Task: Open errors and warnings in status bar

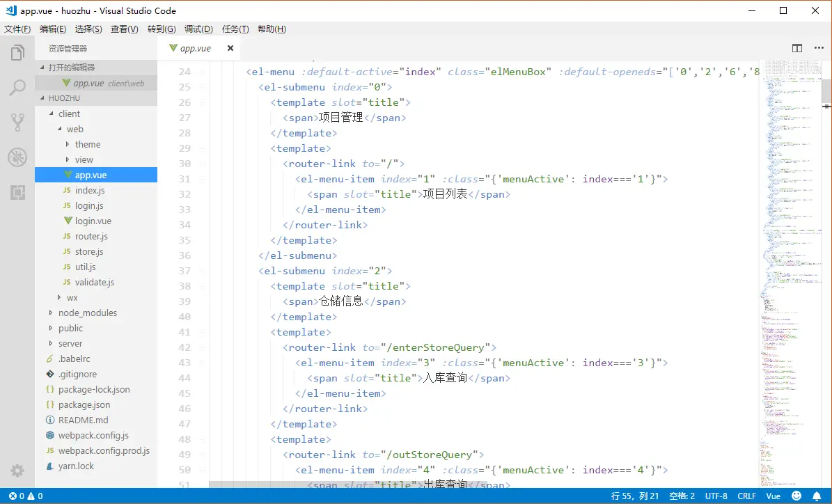Action: point(26,496)
